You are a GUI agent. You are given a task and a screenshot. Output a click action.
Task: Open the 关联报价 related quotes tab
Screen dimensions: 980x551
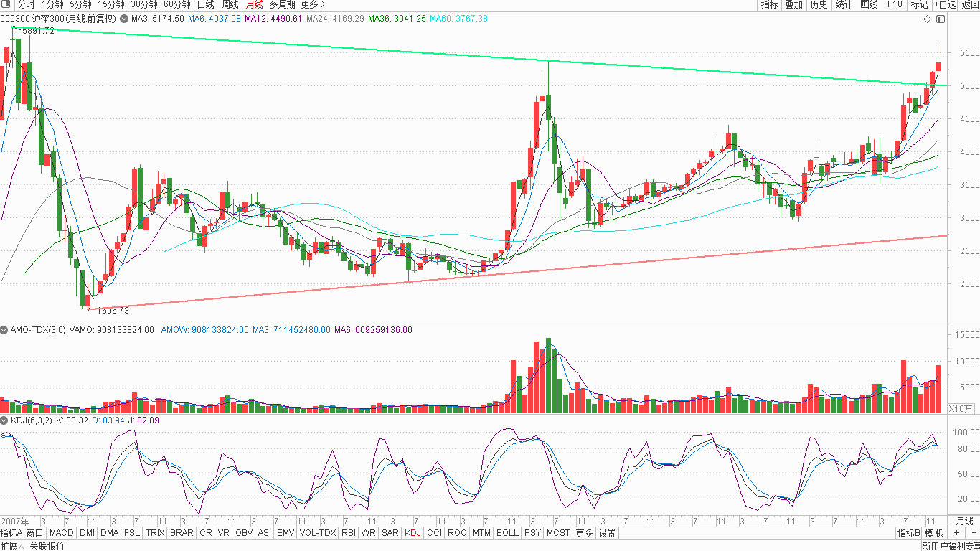click(47, 546)
